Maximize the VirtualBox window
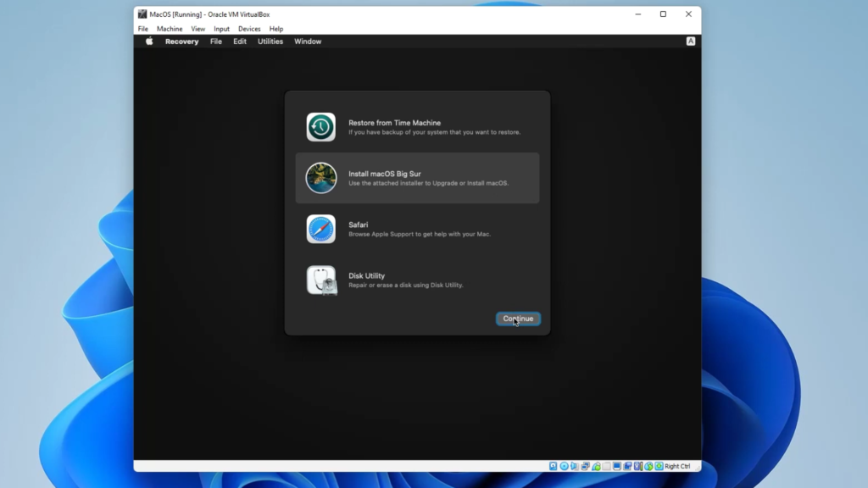Image resolution: width=868 pixels, height=488 pixels. click(663, 14)
